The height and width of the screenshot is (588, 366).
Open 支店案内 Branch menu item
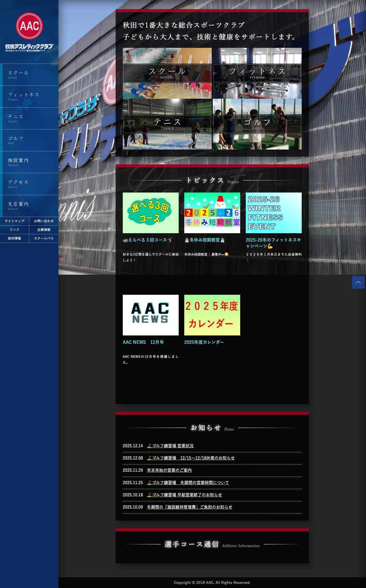pyautogui.click(x=29, y=206)
